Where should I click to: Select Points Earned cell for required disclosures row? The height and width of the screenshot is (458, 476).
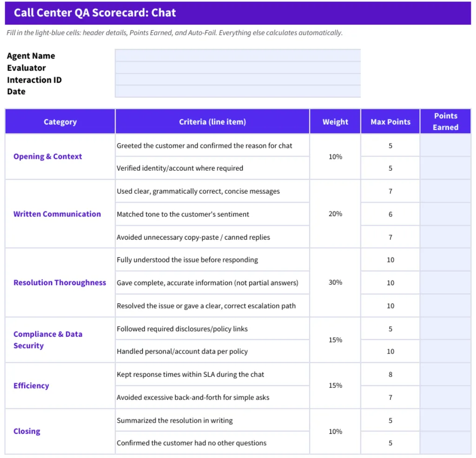(445, 328)
